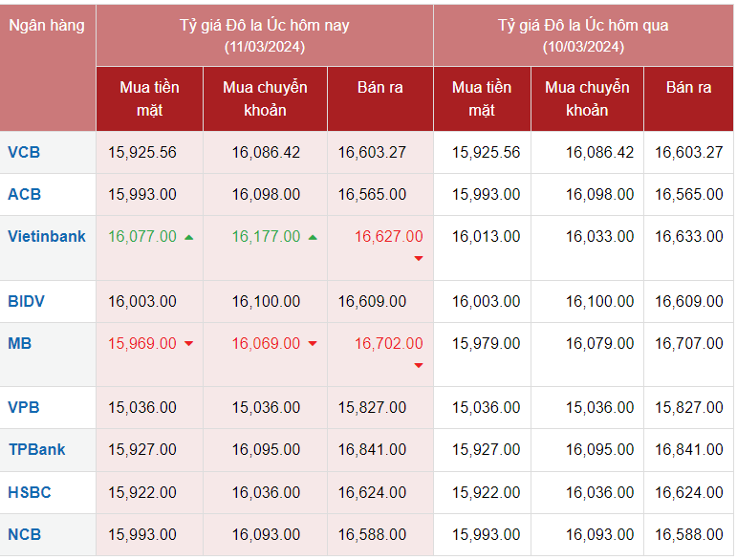
Task: Select the HSBC bank link
Action: [x=30, y=493]
